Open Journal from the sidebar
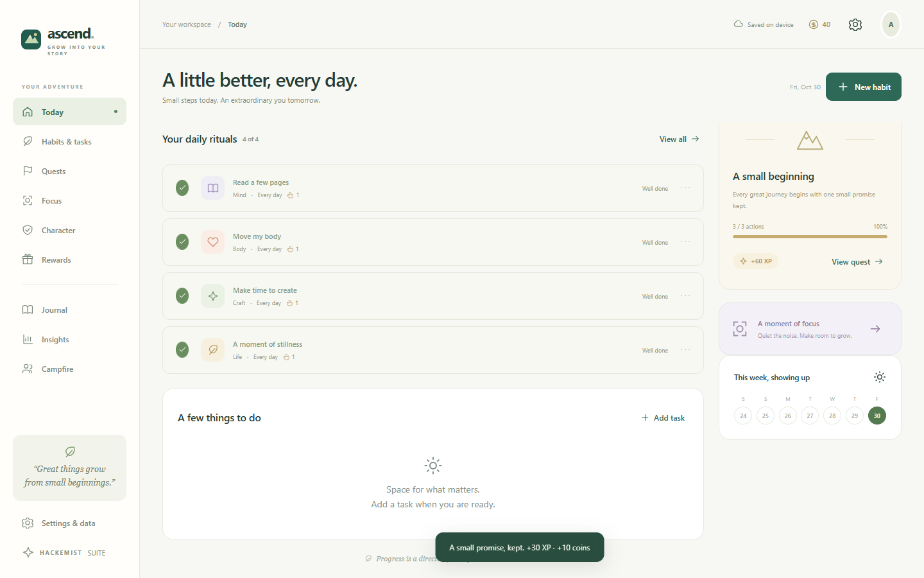Image resolution: width=924 pixels, height=578 pixels. [69, 310]
